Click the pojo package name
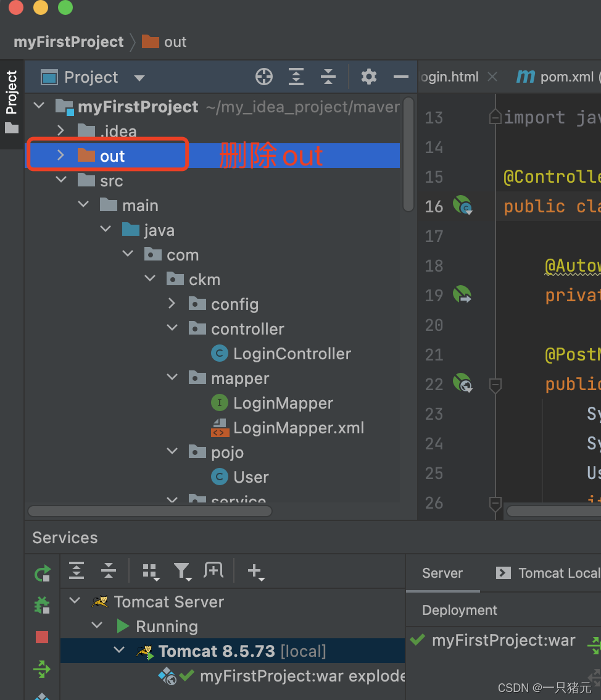 [x=228, y=452]
